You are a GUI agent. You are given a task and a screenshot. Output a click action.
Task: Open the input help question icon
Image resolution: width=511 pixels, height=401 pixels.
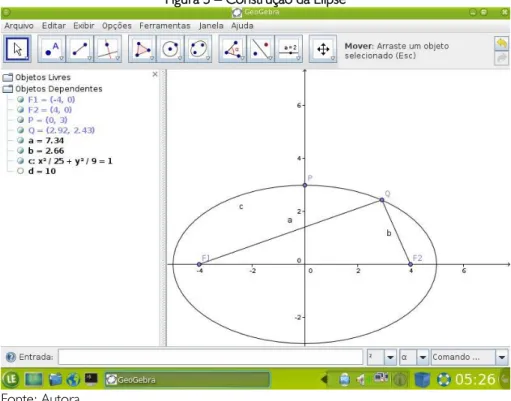(11, 357)
